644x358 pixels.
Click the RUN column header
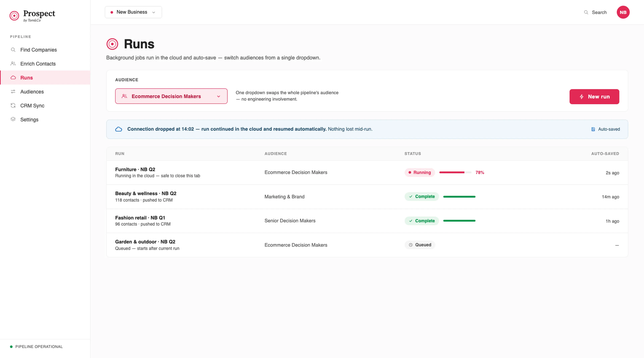120,154
